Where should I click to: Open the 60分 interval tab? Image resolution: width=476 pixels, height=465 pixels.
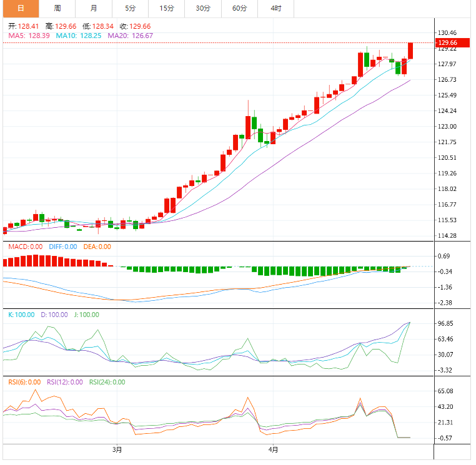pyautogui.click(x=239, y=9)
